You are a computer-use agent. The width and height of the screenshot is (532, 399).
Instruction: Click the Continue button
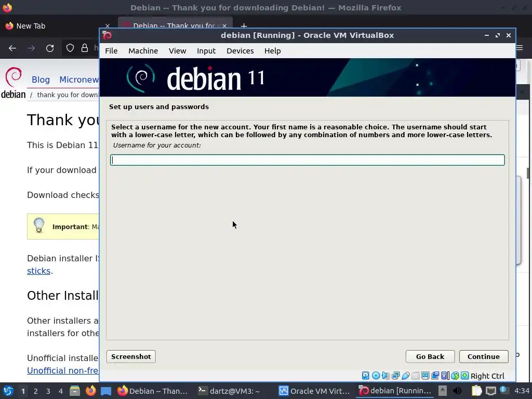(x=484, y=356)
